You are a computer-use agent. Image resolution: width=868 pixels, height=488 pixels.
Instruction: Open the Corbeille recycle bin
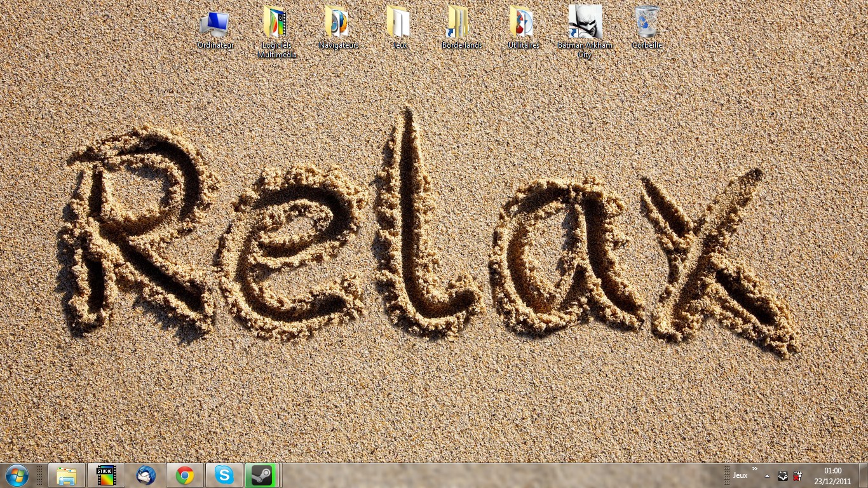647,24
